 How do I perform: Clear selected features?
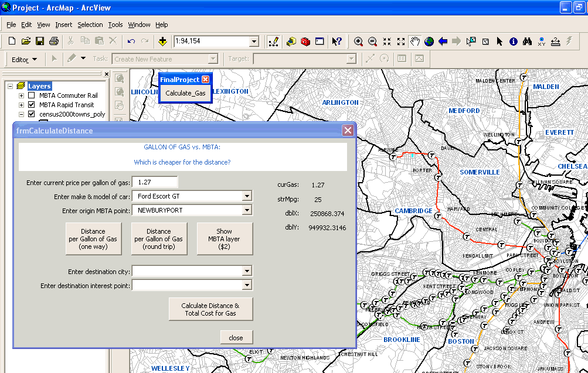point(485,41)
